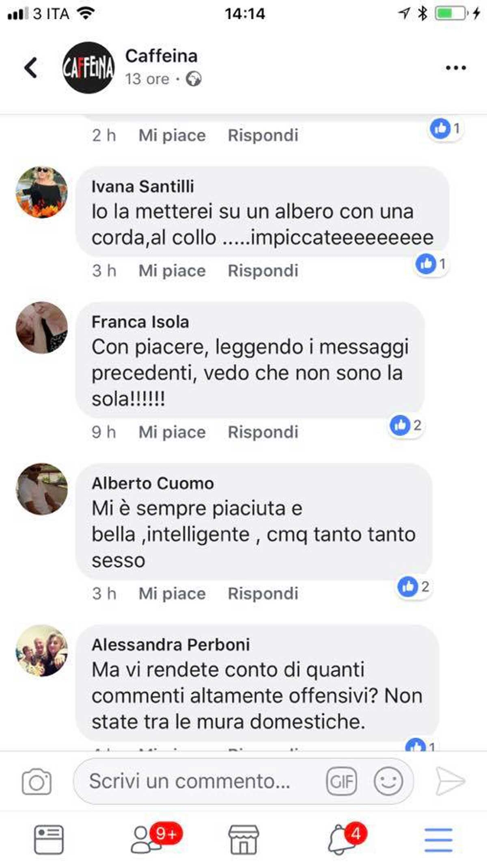Open the hamburger menu tab

tap(438, 840)
